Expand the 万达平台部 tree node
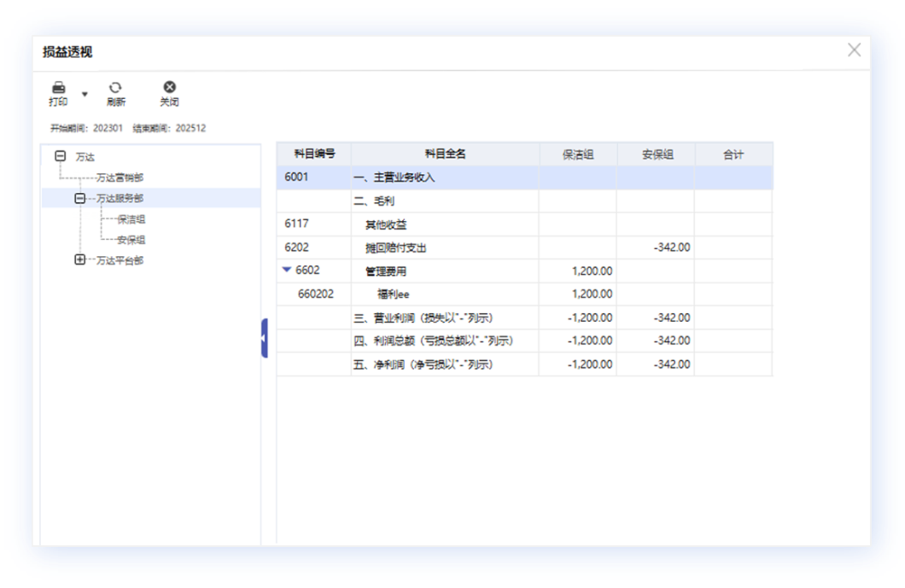 (80, 259)
